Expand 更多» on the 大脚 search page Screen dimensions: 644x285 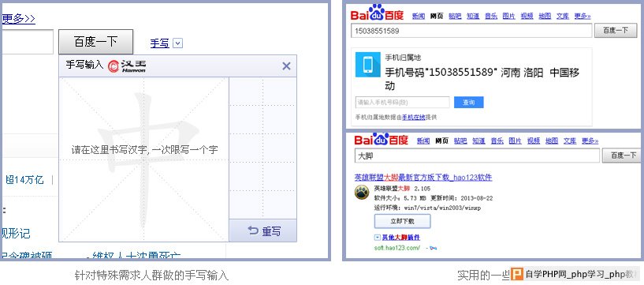(x=590, y=141)
